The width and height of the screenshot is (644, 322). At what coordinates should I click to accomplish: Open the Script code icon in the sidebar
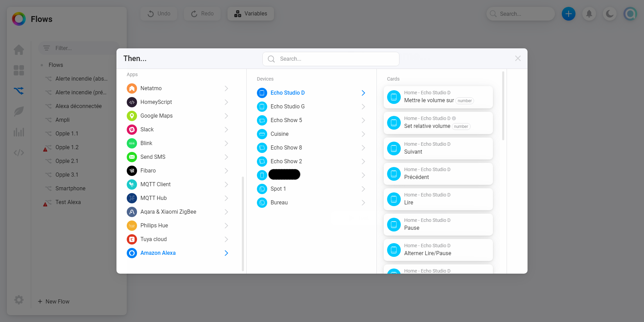tap(19, 153)
